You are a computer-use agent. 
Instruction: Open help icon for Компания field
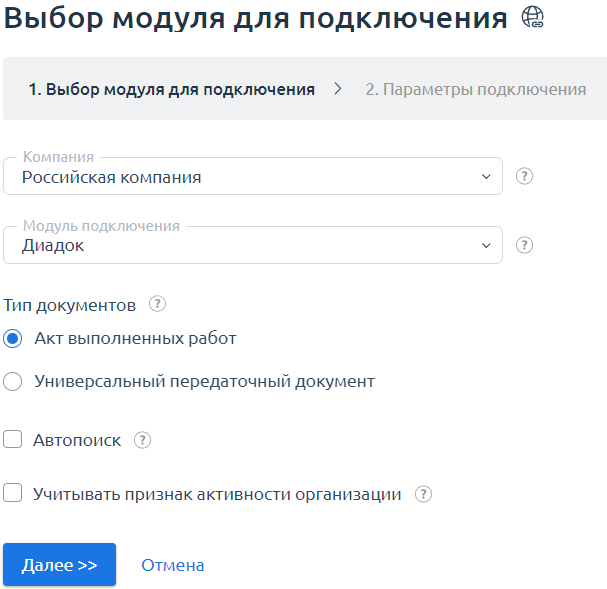point(524,176)
